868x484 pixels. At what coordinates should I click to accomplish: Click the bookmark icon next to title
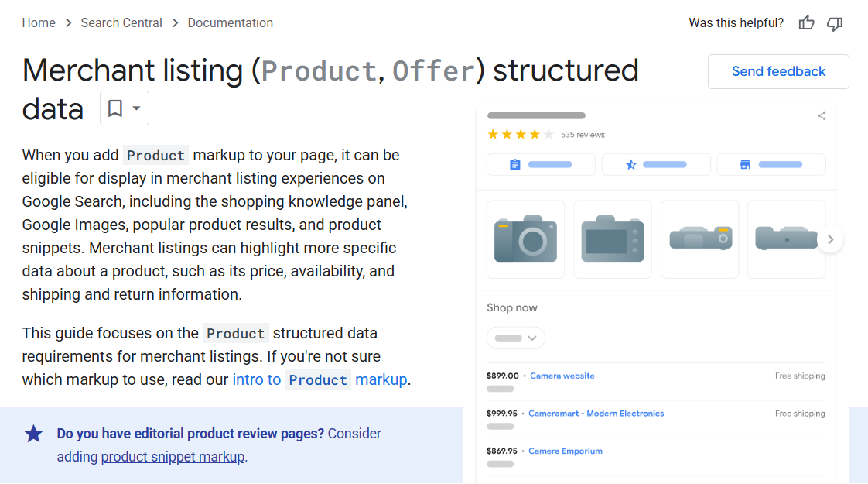click(x=115, y=108)
